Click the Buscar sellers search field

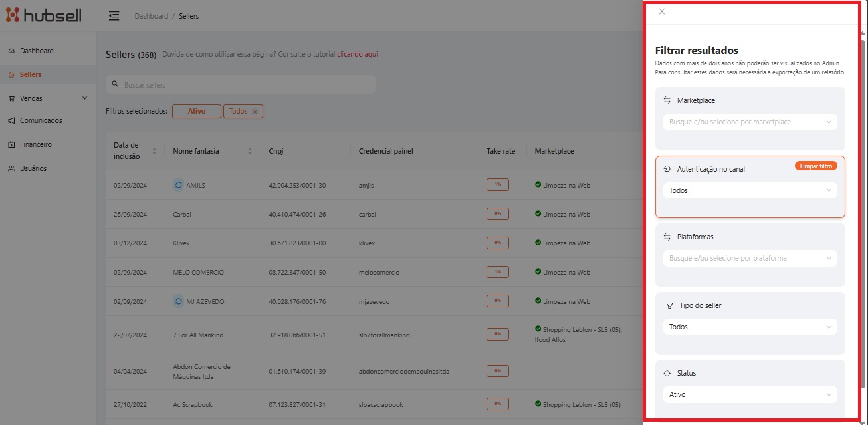246,85
